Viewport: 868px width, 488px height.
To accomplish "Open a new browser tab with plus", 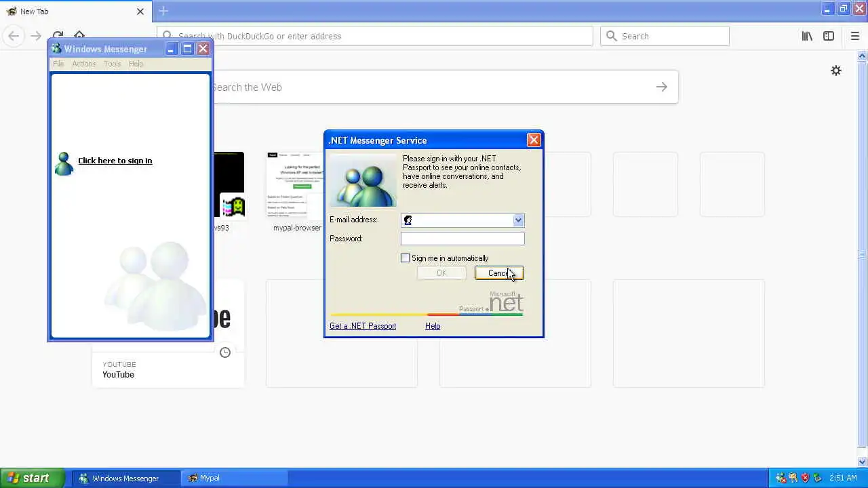I will (x=163, y=11).
